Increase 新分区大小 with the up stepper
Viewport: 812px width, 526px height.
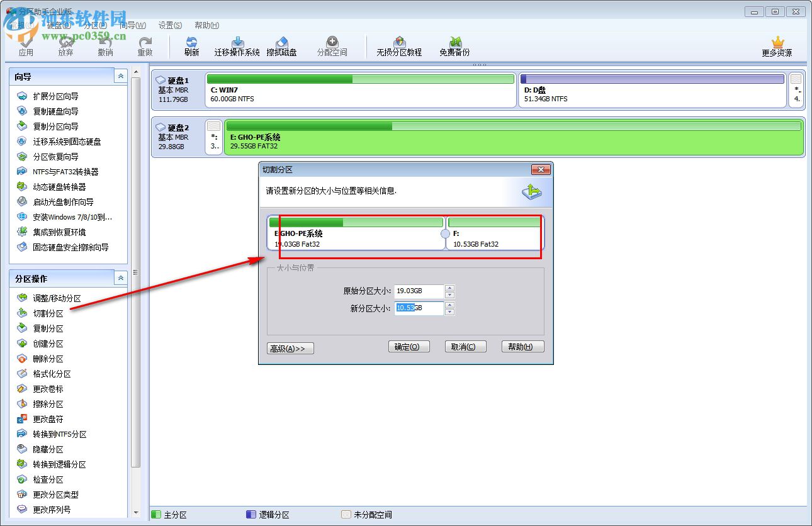pyautogui.click(x=450, y=305)
